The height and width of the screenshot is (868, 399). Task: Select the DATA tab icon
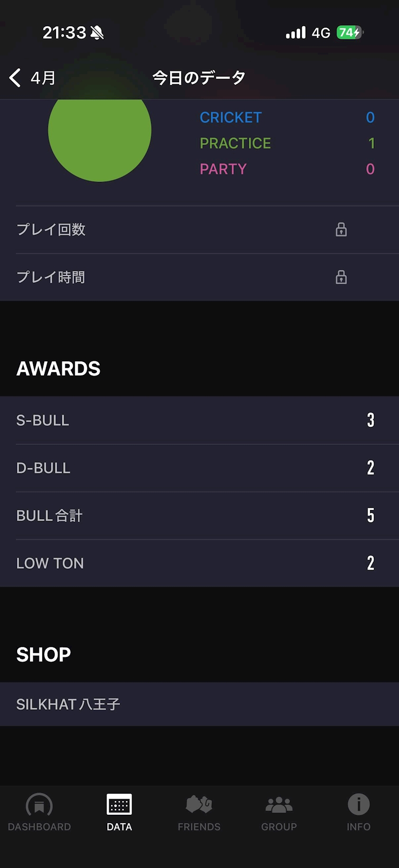(119, 805)
